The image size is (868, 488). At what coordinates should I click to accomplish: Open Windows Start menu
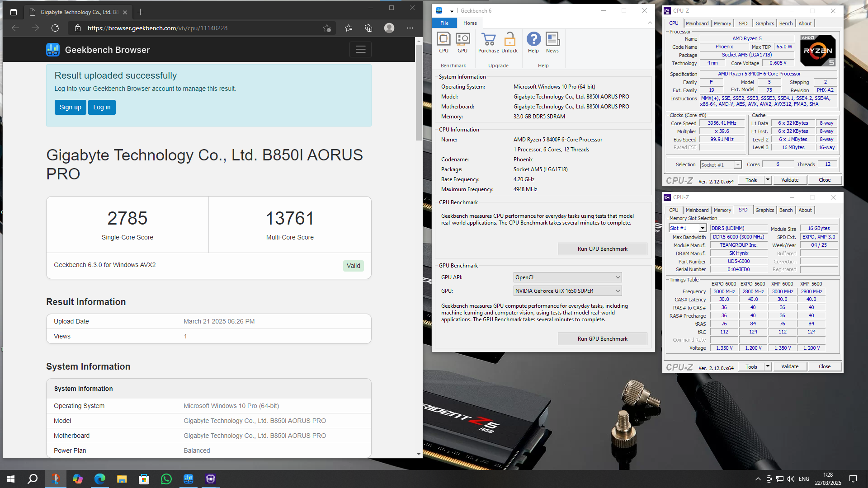coord(11,479)
